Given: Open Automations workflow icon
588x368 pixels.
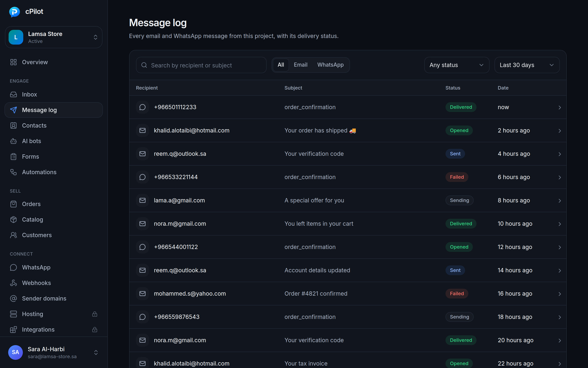Looking at the screenshot, I should click(13, 172).
